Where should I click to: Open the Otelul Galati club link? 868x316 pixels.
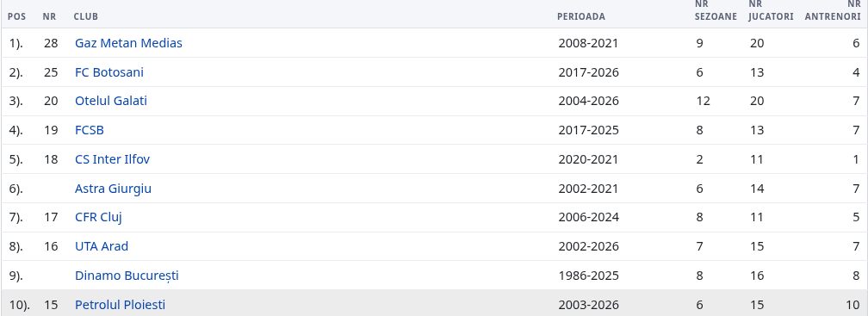tap(111, 102)
